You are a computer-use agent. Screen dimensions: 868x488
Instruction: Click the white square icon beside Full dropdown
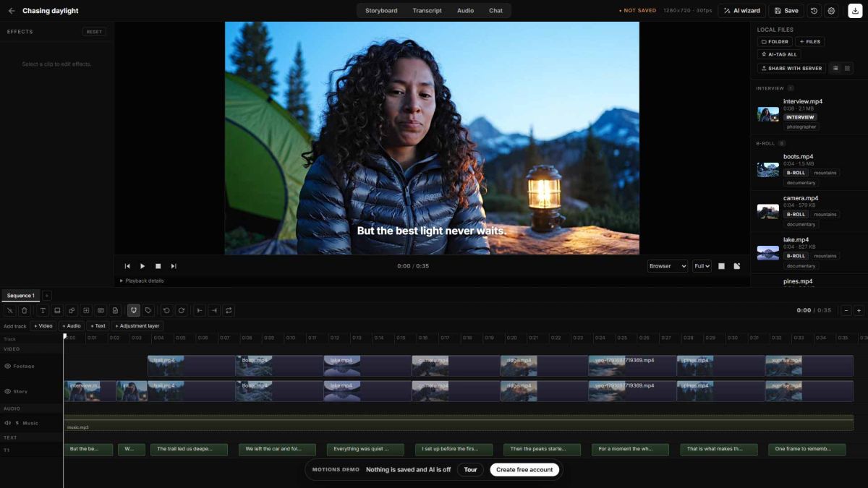click(x=721, y=266)
